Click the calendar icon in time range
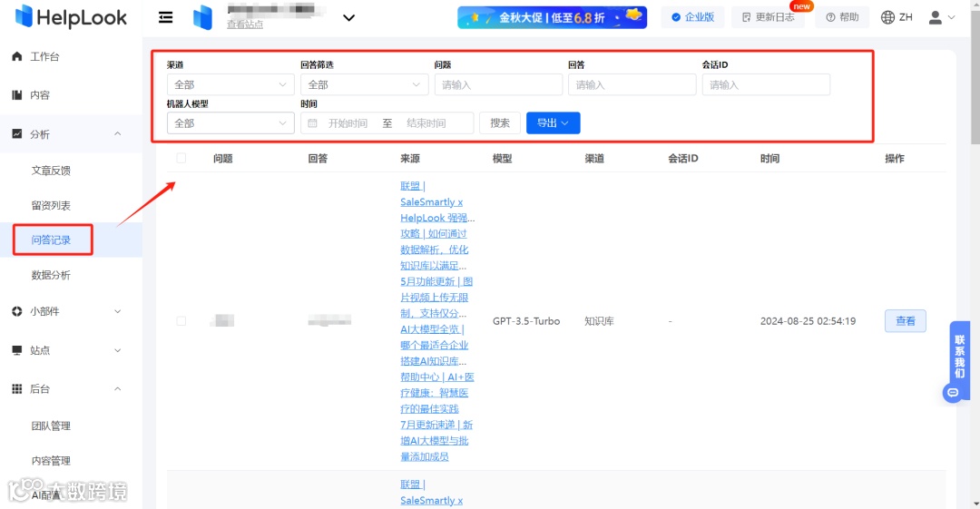This screenshot has height=509, width=980. (x=312, y=123)
